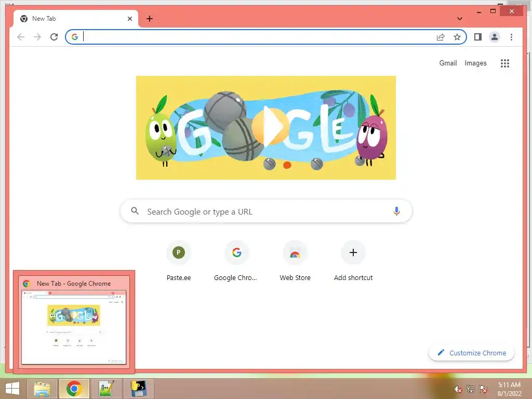Click Customize Chrome button
Screen dimensions: 532x399
[471, 353]
